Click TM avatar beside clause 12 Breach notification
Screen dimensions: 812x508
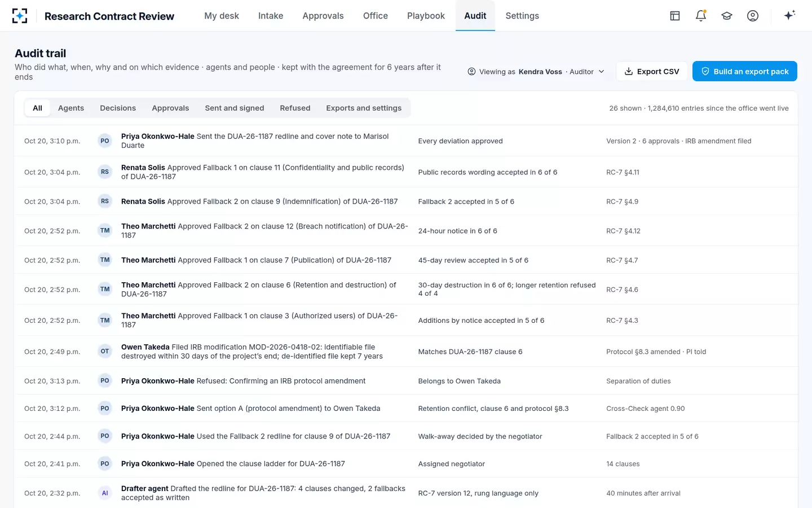[x=105, y=231]
